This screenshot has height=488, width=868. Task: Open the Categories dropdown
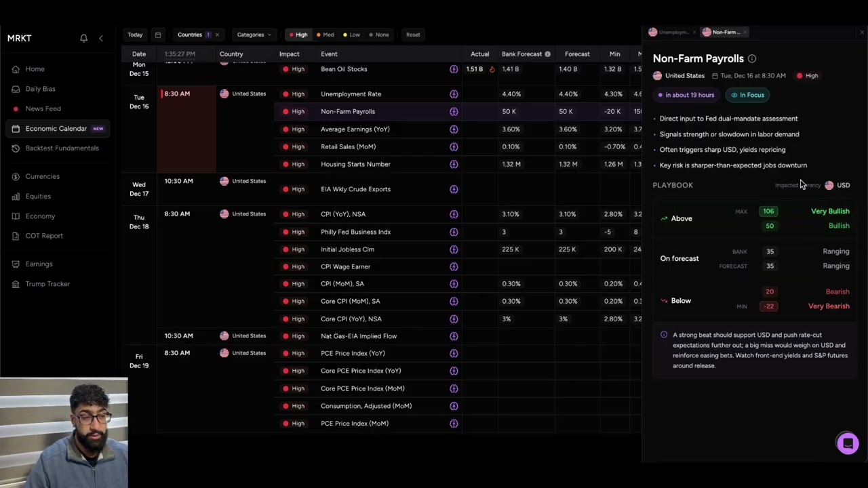(254, 35)
